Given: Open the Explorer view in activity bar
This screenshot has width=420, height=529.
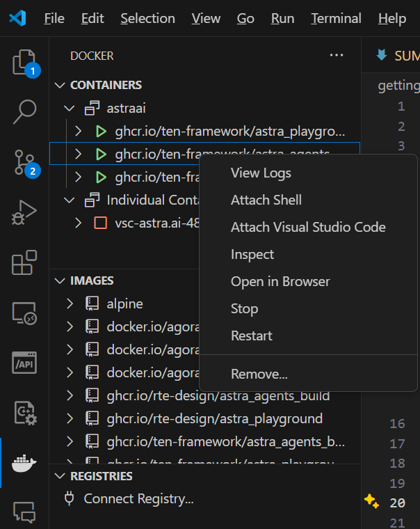Looking at the screenshot, I should tap(24, 63).
